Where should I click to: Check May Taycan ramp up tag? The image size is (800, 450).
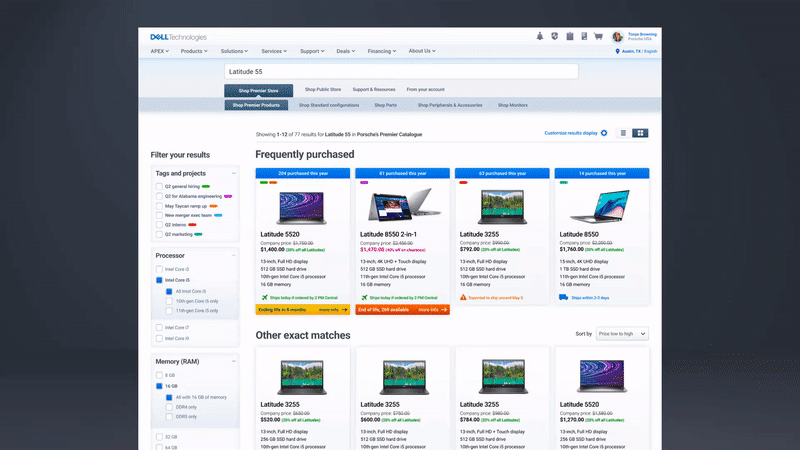159,206
